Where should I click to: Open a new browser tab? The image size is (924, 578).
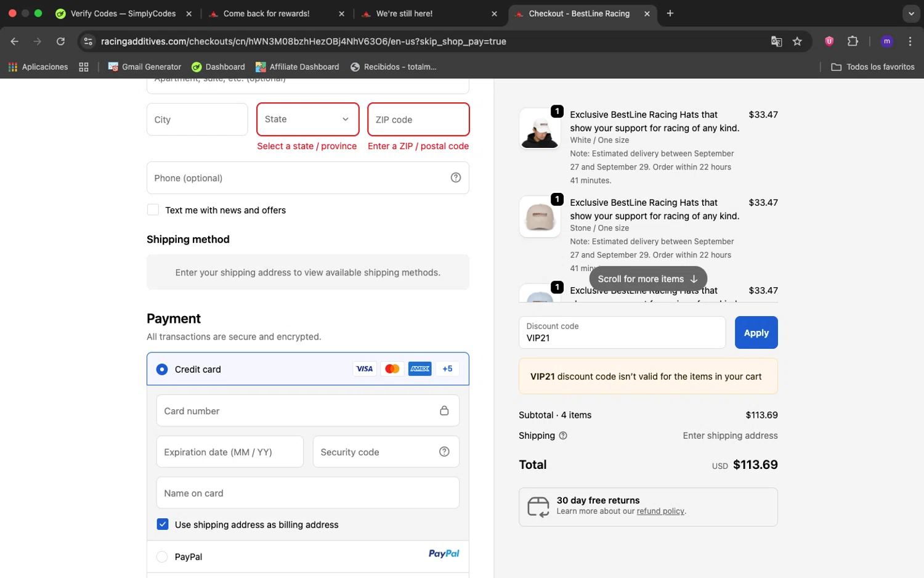pyautogui.click(x=670, y=14)
